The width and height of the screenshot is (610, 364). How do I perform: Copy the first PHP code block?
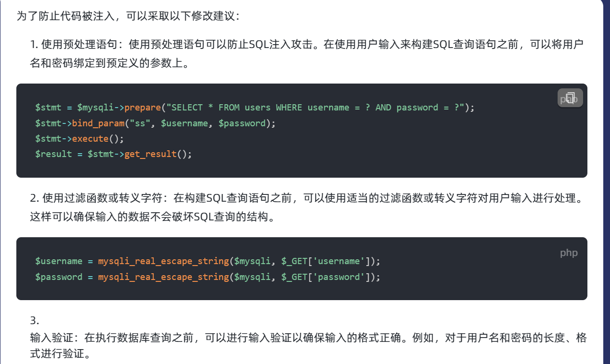(x=570, y=98)
